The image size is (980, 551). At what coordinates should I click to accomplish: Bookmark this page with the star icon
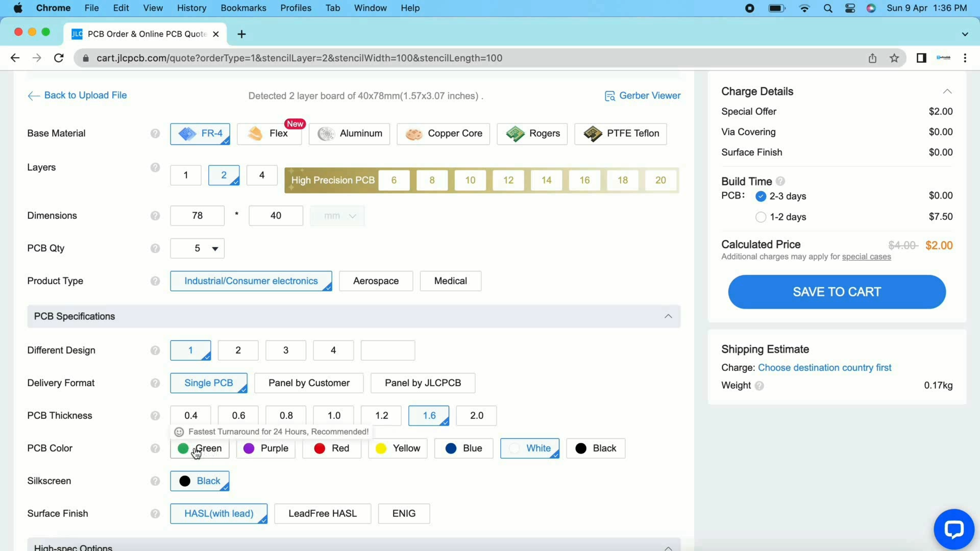894,58
